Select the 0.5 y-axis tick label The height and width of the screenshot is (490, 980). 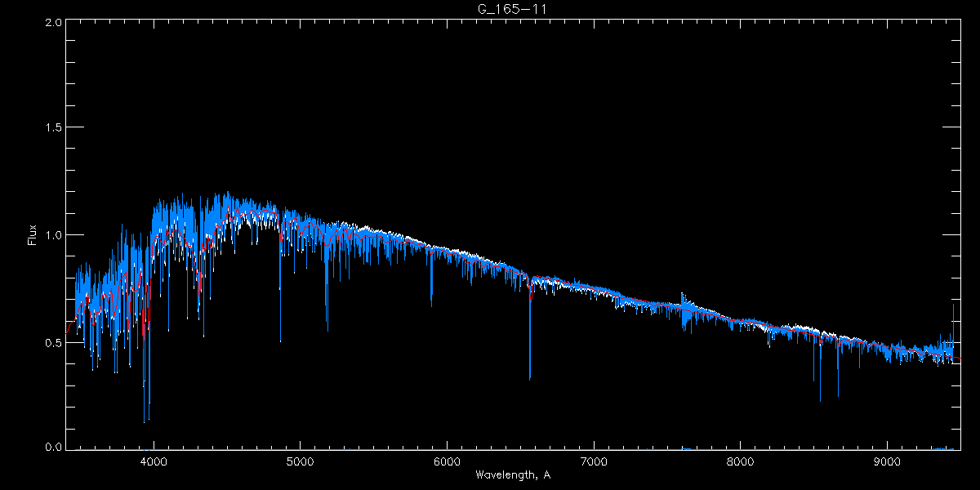[53, 342]
